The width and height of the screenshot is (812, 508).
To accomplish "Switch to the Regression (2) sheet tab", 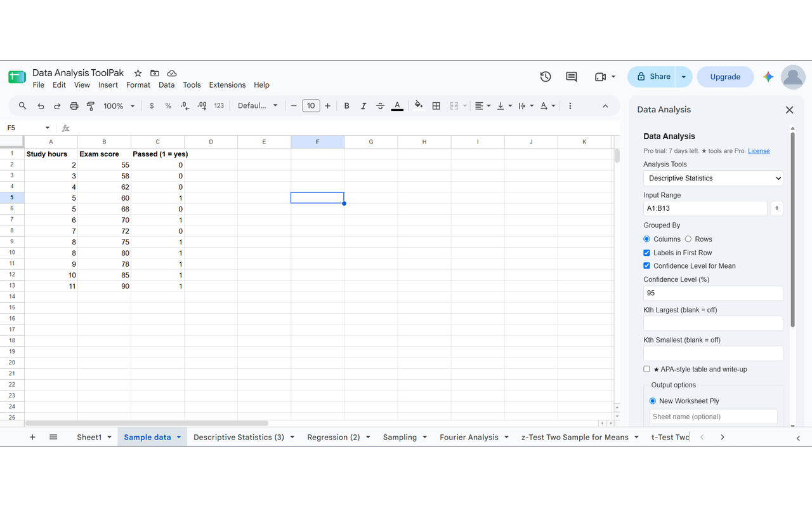I will click(334, 437).
